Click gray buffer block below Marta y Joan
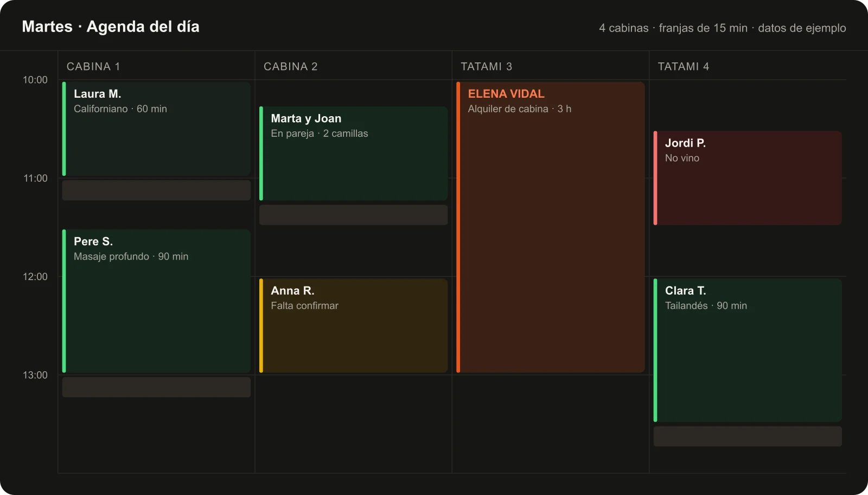 tap(353, 215)
